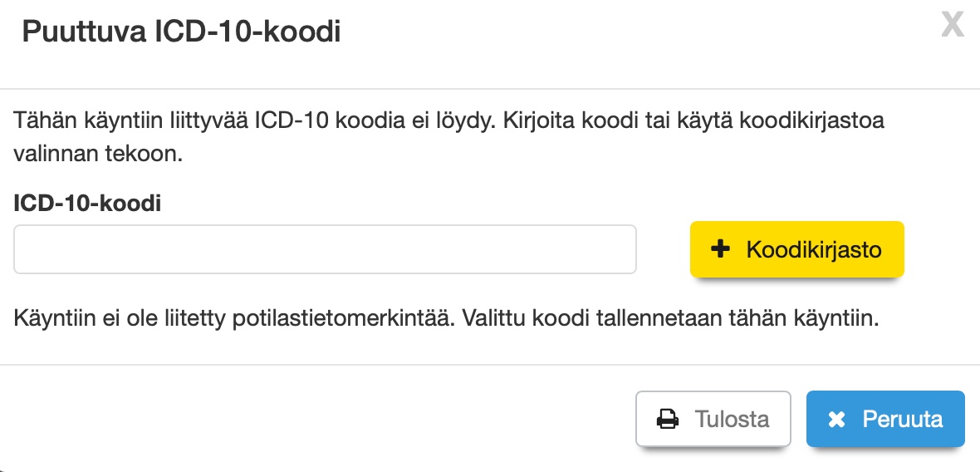Close the dialog with the top-right X
Viewport: 980px width, 472px height.
pos(952,26)
